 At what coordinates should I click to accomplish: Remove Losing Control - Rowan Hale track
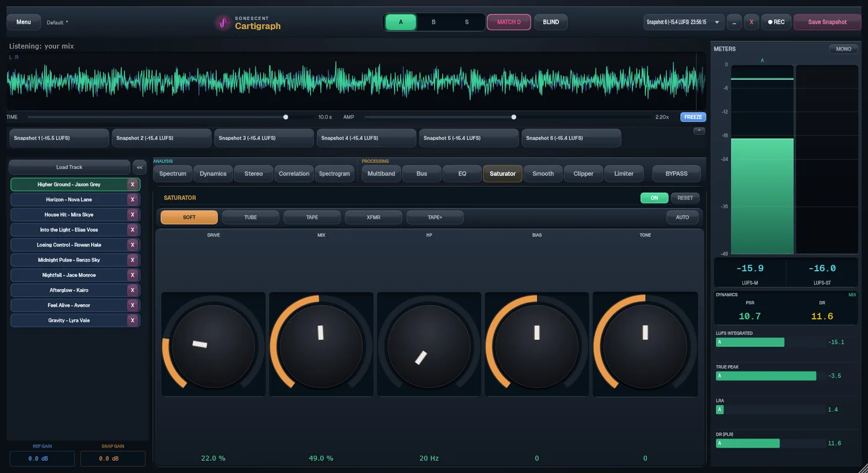[x=133, y=244]
